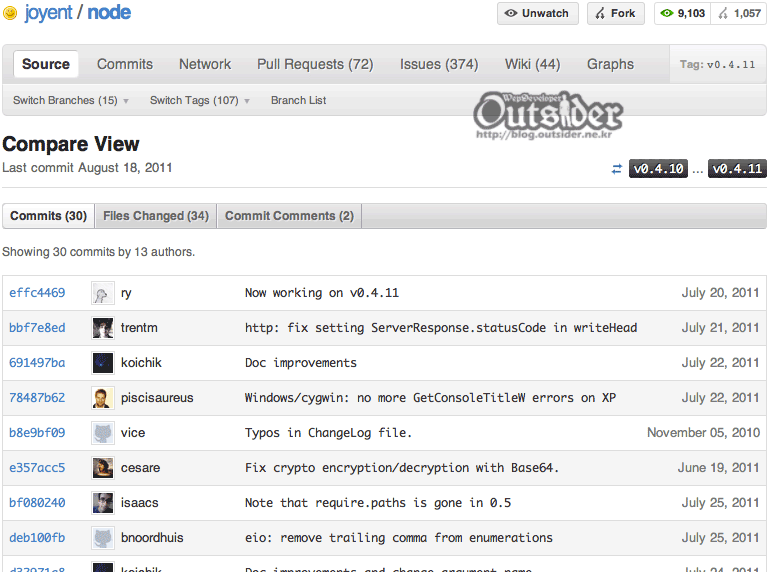Click author name bnoordhuis

click(152, 538)
